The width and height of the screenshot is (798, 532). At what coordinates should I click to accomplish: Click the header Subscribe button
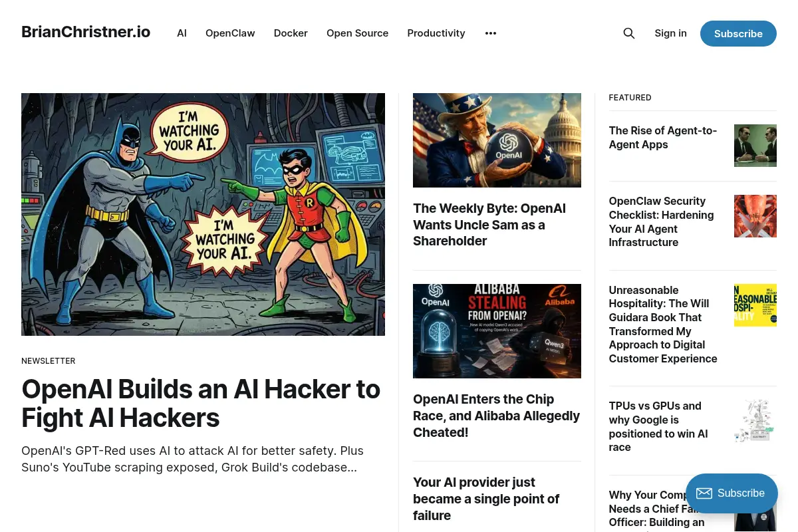point(738,33)
